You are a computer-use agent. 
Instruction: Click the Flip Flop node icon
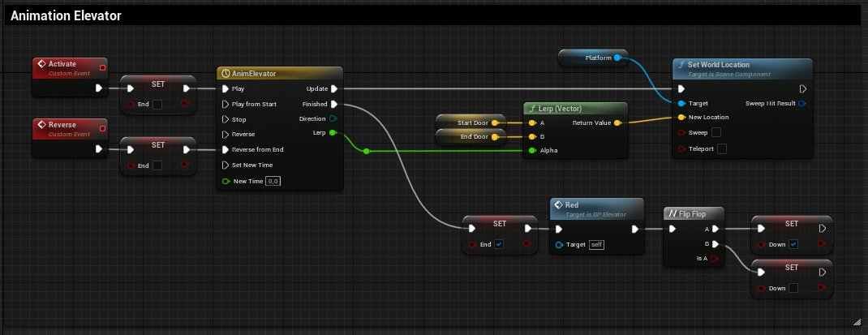pos(672,214)
